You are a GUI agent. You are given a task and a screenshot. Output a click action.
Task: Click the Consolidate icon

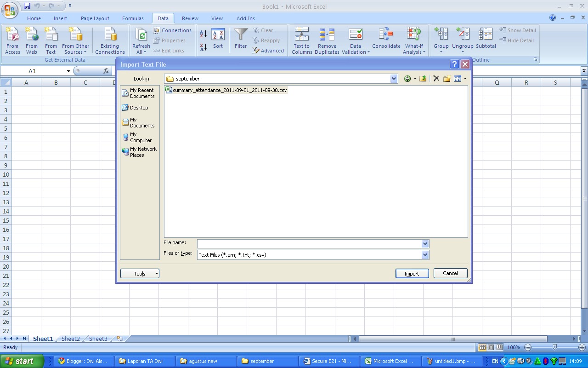tap(386, 39)
